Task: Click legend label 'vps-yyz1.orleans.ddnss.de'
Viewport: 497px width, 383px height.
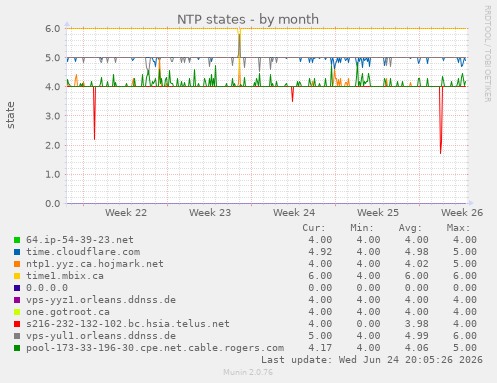Action: click(101, 300)
